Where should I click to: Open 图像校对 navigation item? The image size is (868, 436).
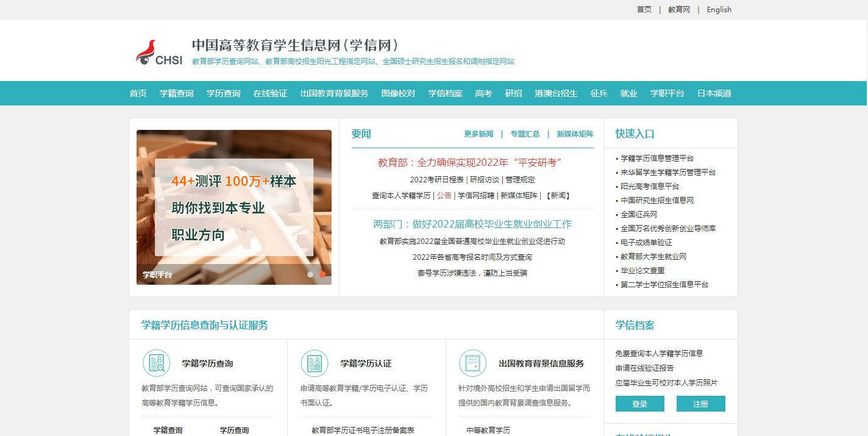pyautogui.click(x=398, y=93)
